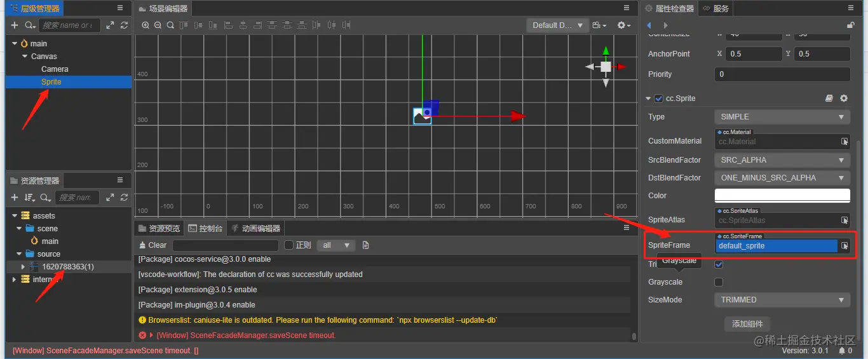Align top edges in scene toolbar
The height and width of the screenshot is (359, 868).
pyautogui.click(x=184, y=25)
